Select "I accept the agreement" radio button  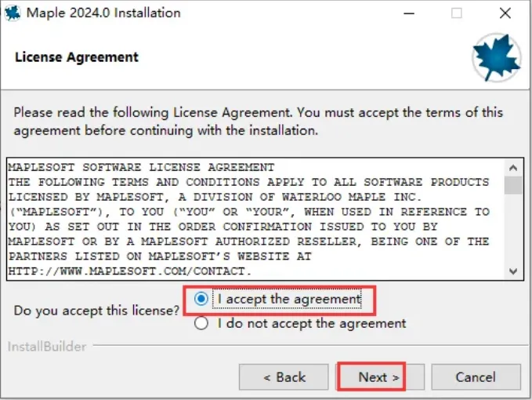(x=201, y=299)
